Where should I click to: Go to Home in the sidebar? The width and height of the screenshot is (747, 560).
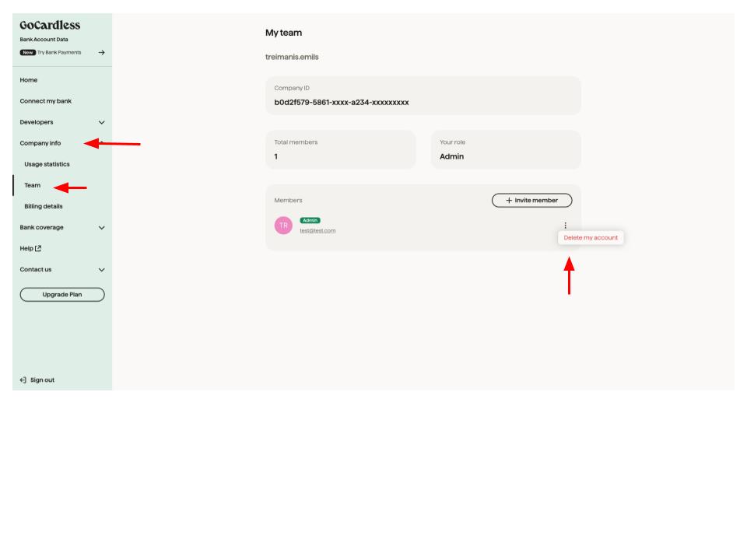tap(29, 80)
